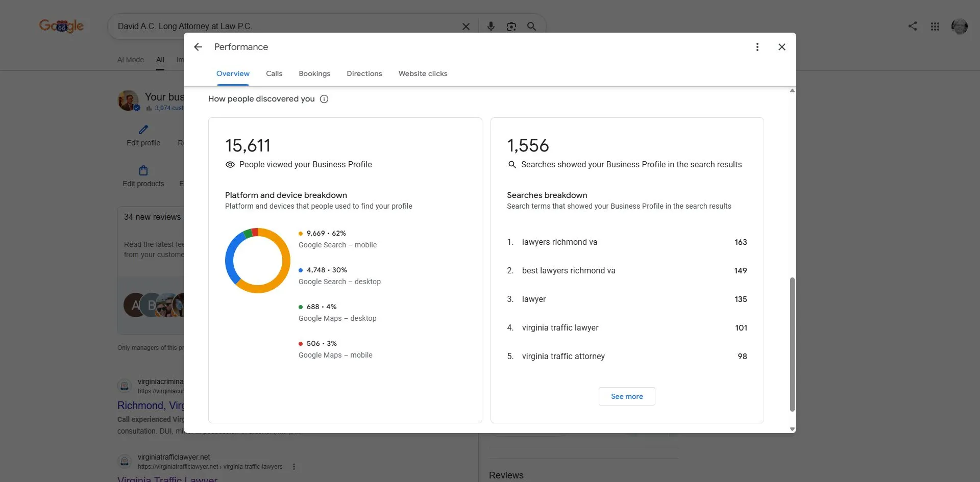Click the 15,611 profile views number
Viewport: 980px width, 482px height.
coord(248,146)
